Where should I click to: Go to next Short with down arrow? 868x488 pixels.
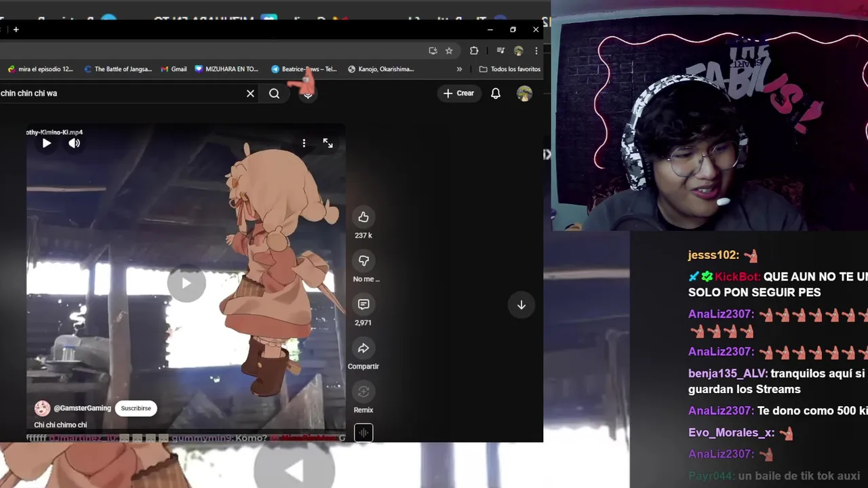(x=521, y=305)
